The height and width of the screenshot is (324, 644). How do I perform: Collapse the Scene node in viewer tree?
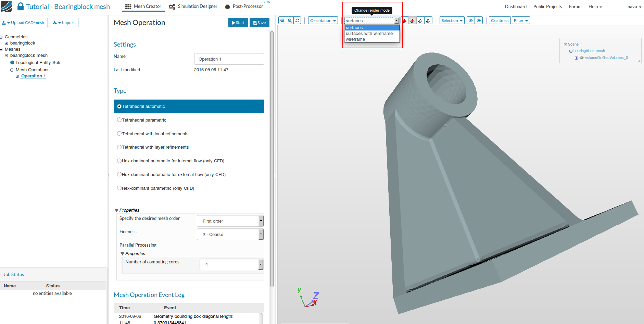565,45
